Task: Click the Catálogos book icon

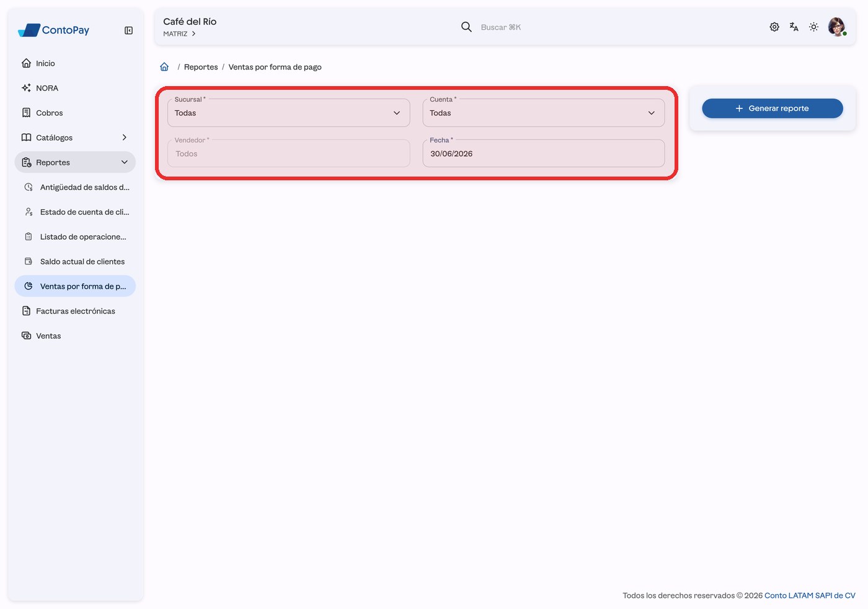Action: point(26,138)
